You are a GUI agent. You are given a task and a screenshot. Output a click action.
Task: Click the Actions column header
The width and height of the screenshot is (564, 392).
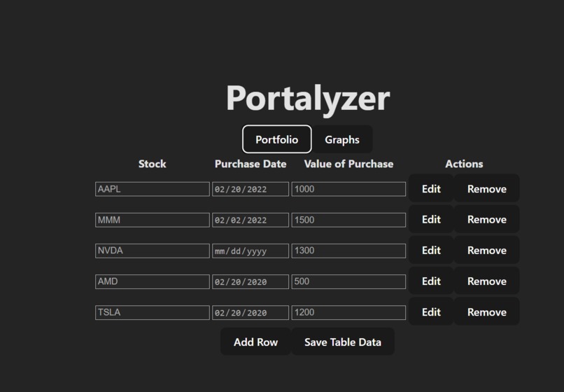464,164
